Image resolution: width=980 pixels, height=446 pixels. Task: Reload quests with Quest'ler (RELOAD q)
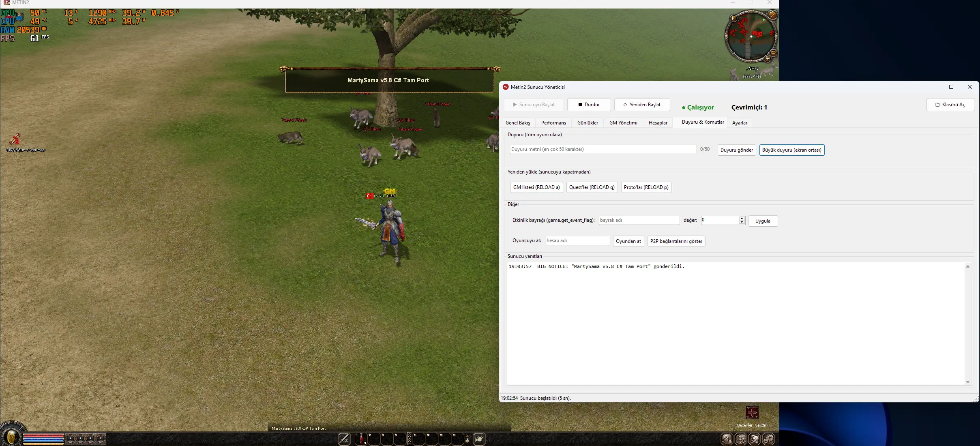[x=592, y=187]
